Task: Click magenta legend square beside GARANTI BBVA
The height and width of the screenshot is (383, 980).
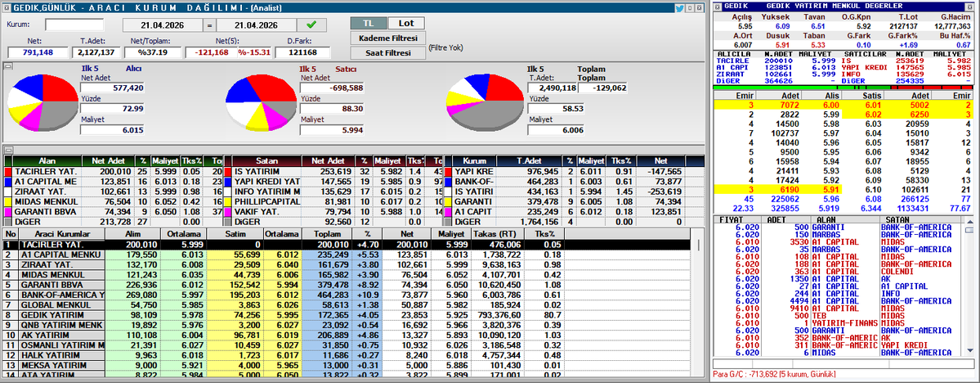Action: pos(7,211)
